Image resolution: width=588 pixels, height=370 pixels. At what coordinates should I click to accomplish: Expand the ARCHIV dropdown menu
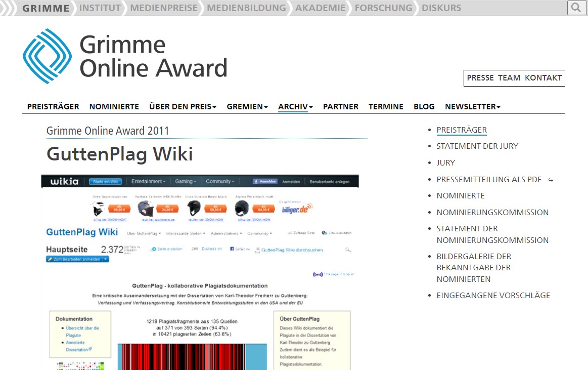pos(295,107)
